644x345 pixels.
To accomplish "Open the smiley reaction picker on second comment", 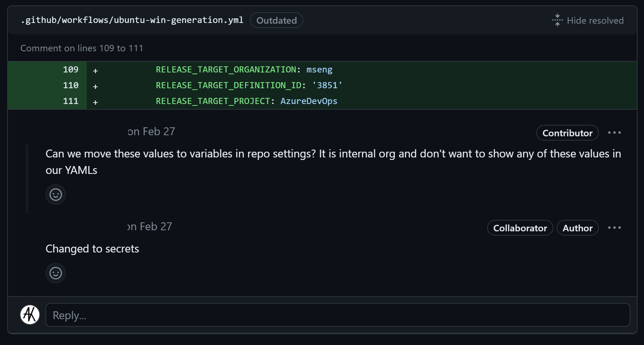I will (x=56, y=273).
